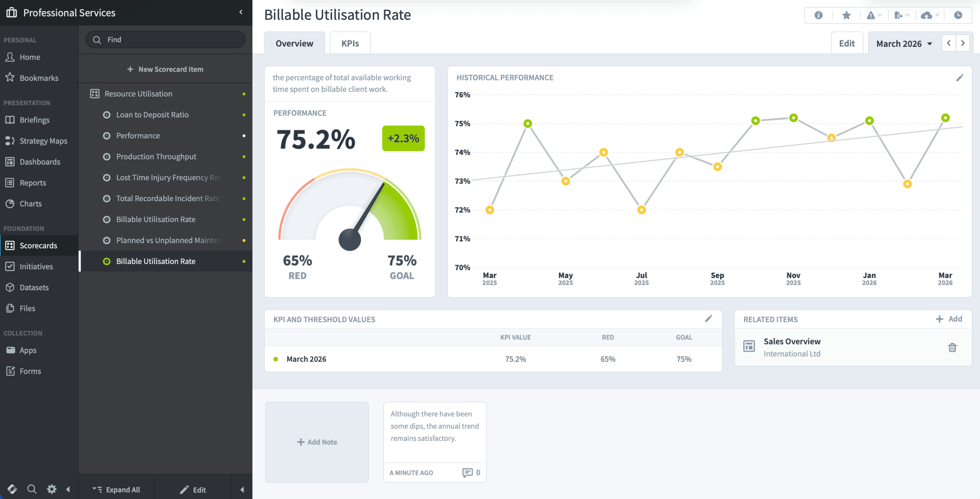Click the Expand All button
The height and width of the screenshot is (499, 980).
(117, 489)
